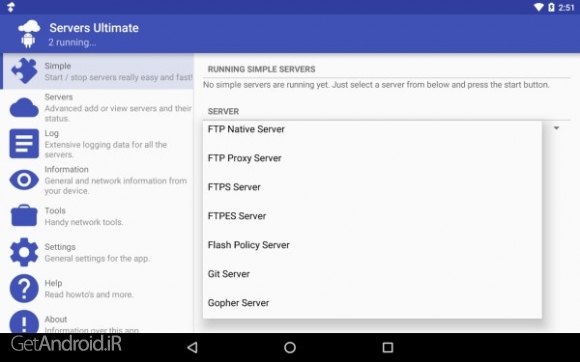The height and width of the screenshot is (362, 580).
Task: Tap the Servers Ultimate app logo
Action: pos(29,34)
